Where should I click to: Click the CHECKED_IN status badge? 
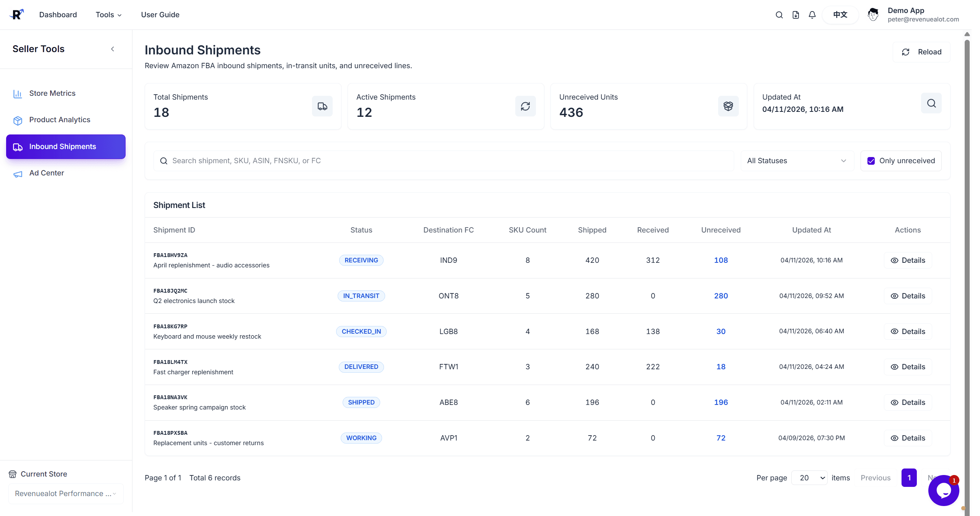pos(361,332)
